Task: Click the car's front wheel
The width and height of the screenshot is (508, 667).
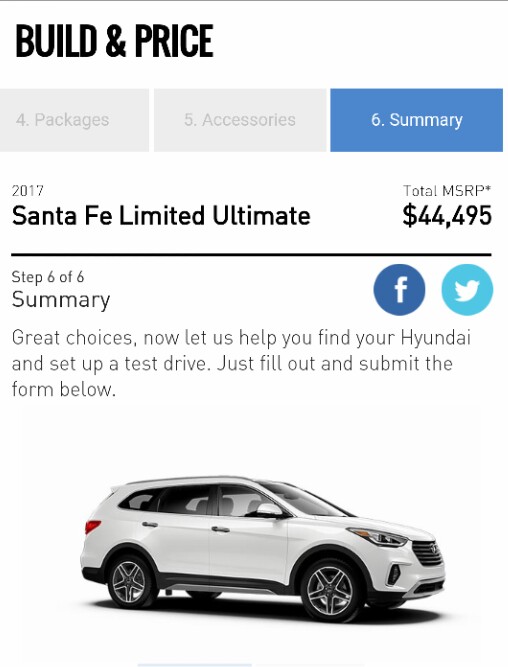Action: coord(330,590)
